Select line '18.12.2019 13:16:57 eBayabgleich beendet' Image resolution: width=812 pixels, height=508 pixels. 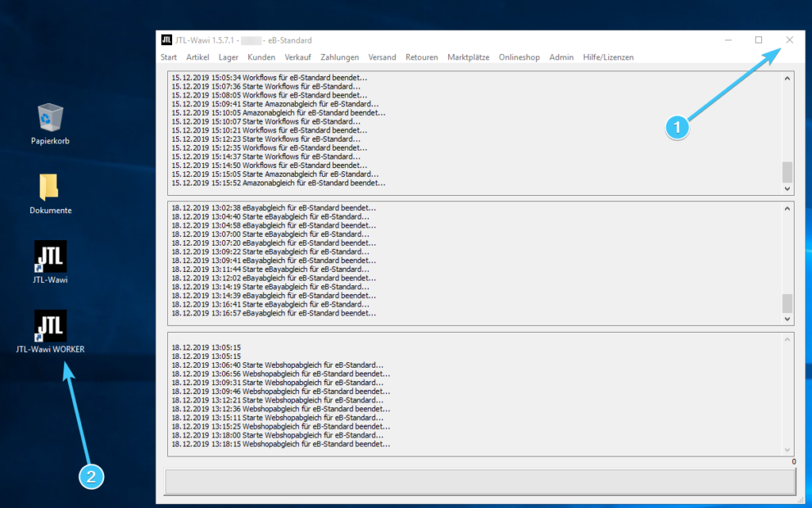[274, 314]
